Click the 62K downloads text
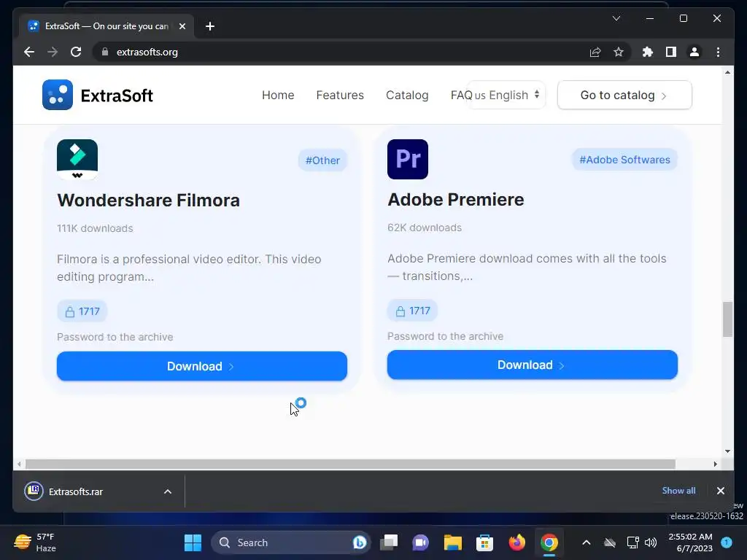Image resolution: width=747 pixels, height=560 pixels. [x=425, y=227]
